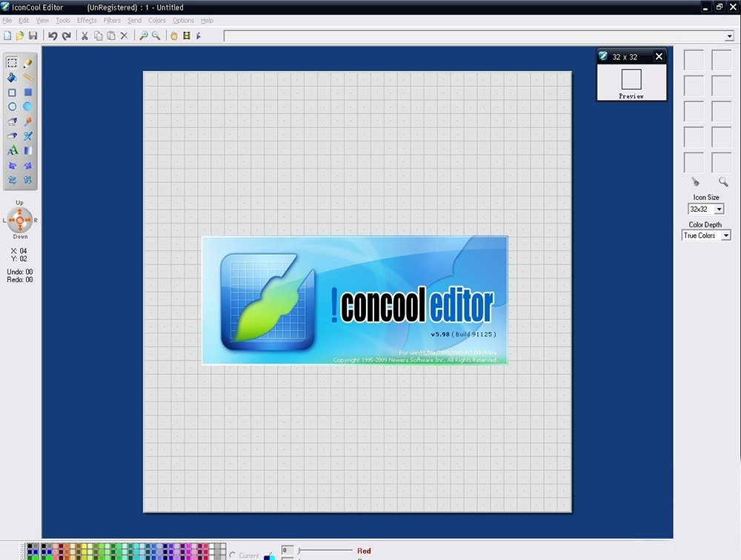Delete using the X toolbar icon
The width and height of the screenshot is (741, 560).
click(124, 36)
